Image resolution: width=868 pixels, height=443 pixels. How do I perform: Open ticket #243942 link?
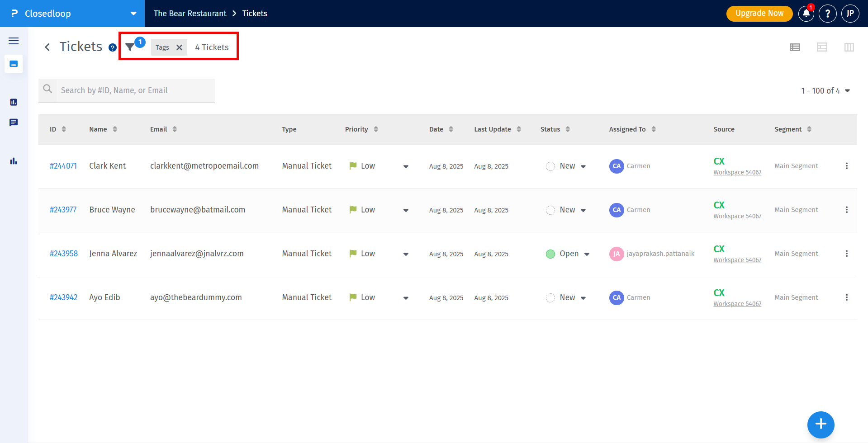click(x=64, y=297)
